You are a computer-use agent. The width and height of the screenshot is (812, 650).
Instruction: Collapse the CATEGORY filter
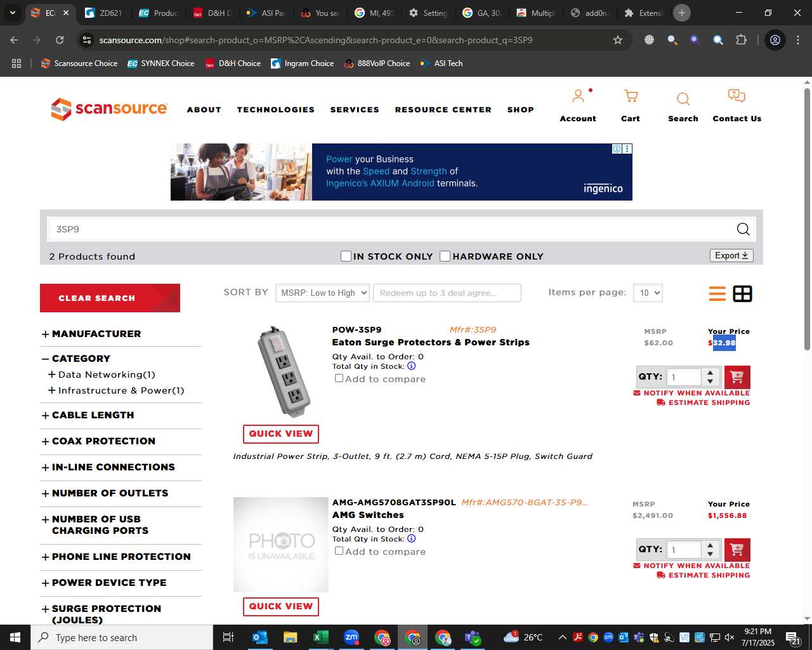tap(76, 359)
